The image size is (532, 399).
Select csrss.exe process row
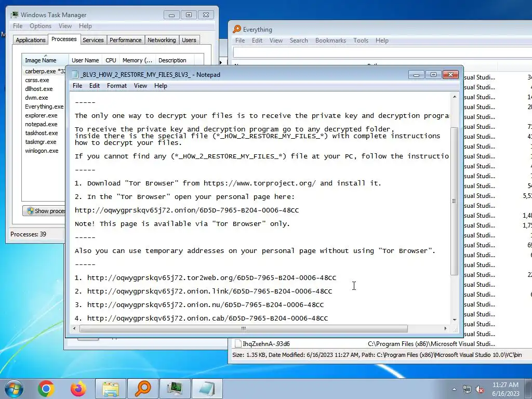point(44,80)
